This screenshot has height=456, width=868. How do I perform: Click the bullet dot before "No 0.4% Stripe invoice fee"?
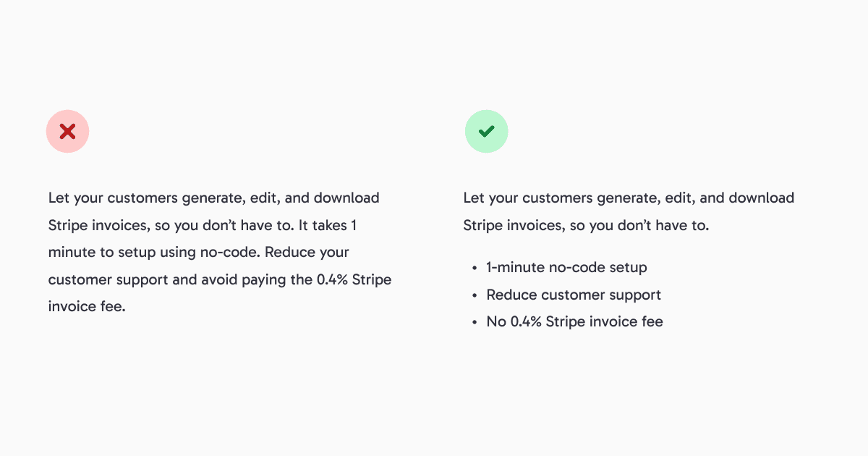(x=475, y=322)
